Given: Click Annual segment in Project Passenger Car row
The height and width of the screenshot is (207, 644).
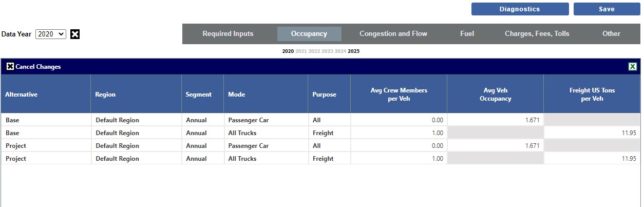Looking at the screenshot, I should (x=196, y=146).
